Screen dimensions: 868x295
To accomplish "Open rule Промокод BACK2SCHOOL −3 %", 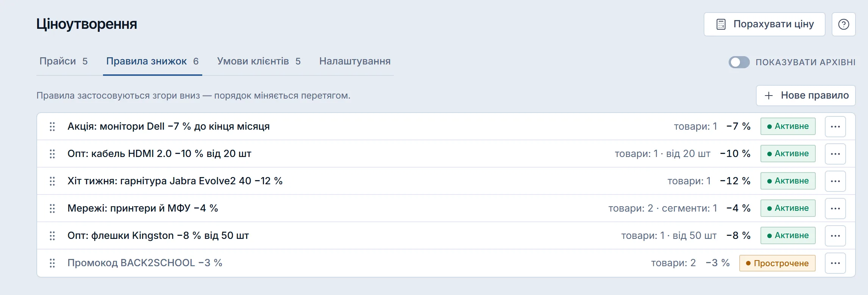I will pos(145,263).
